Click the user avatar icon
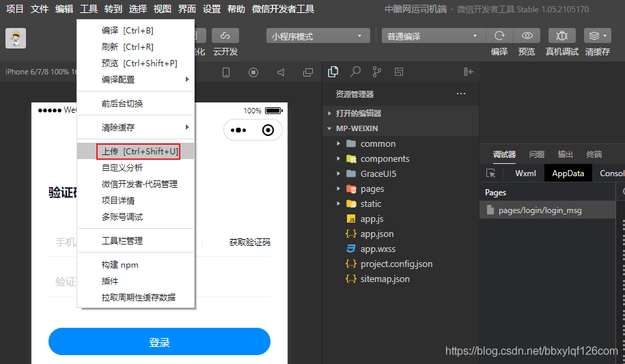 tap(16, 38)
